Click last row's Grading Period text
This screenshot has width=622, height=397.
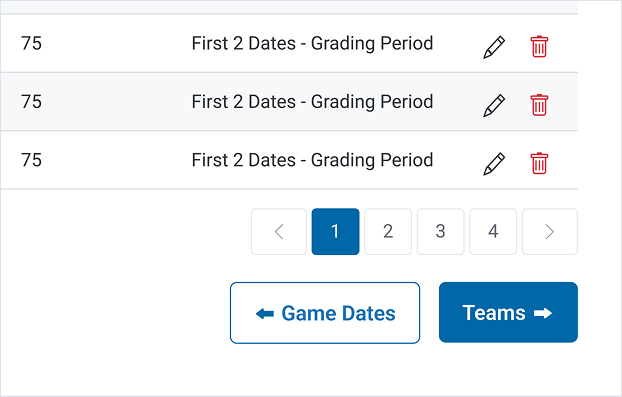(x=372, y=160)
